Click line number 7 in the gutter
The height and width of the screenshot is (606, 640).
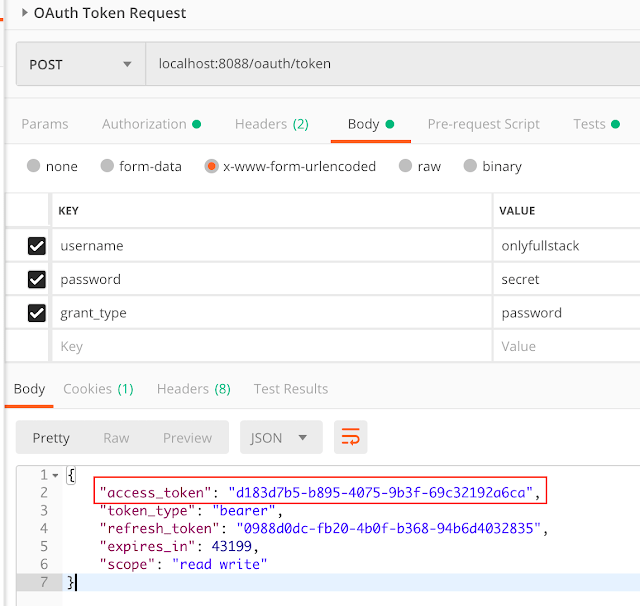coord(44,582)
